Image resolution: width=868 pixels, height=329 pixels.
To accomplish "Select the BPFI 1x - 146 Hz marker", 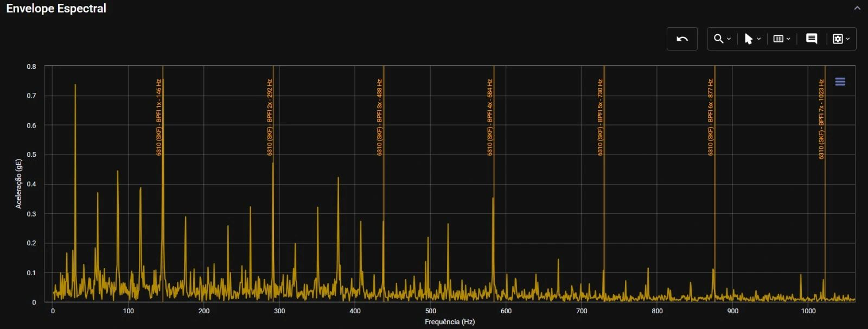I will click(x=159, y=117).
